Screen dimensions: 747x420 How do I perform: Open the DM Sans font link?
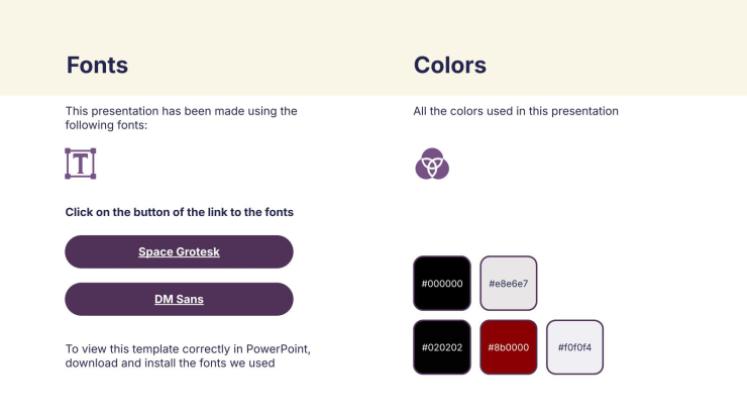179,299
